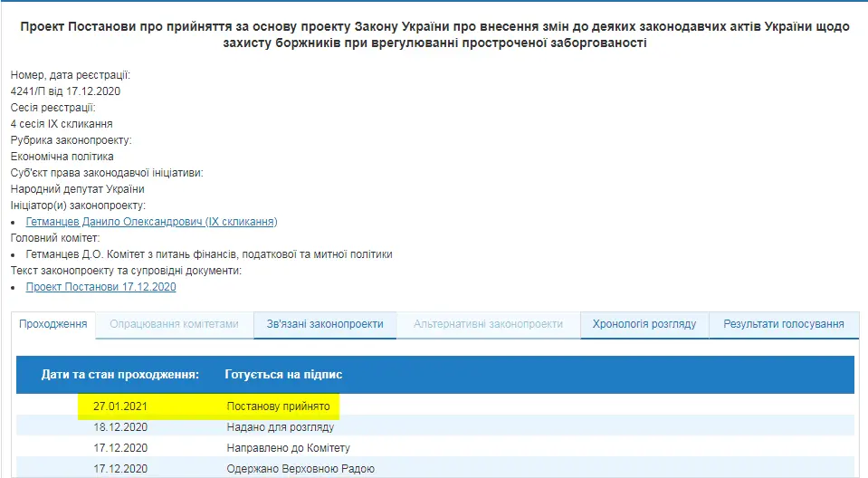Open the Зв'язані законопроекти tab
The height and width of the screenshot is (478, 868).
325,324
